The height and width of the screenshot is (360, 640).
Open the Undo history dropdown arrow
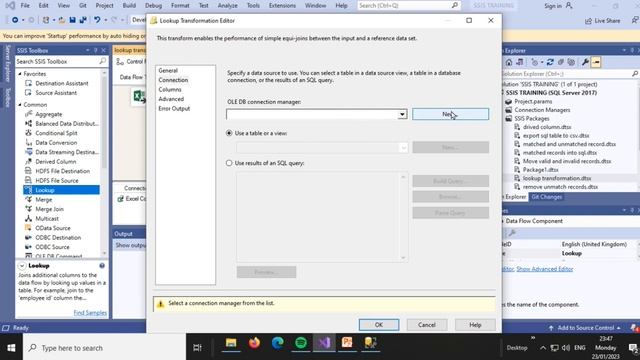pos(105,20)
